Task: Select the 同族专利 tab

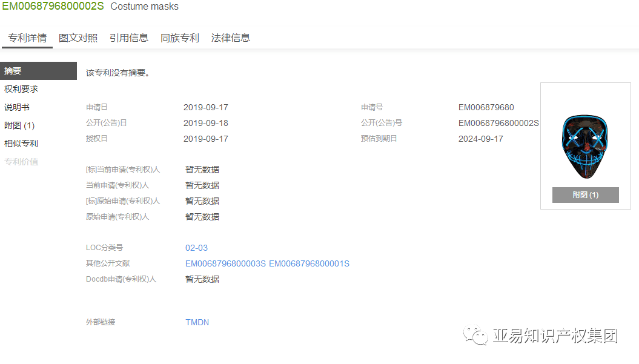Action: tap(180, 38)
